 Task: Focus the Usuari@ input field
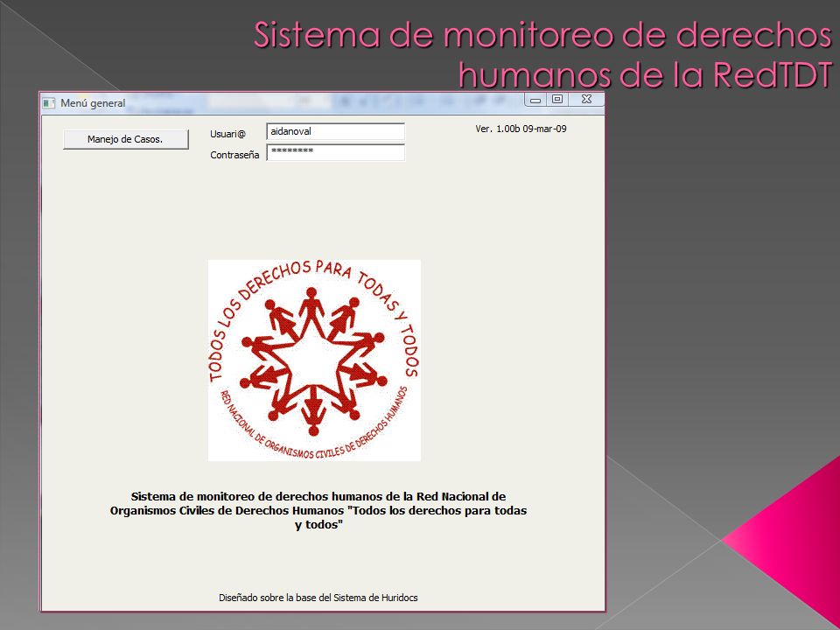click(335, 132)
